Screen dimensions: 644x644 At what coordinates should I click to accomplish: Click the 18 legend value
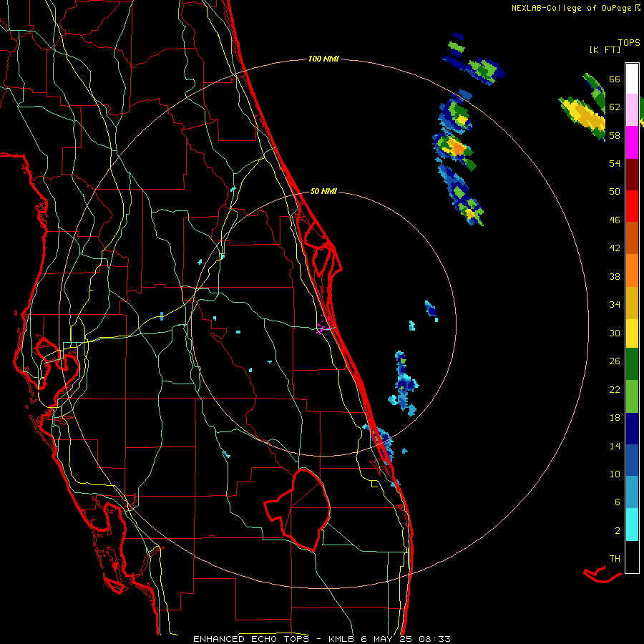tap(615, 418)
